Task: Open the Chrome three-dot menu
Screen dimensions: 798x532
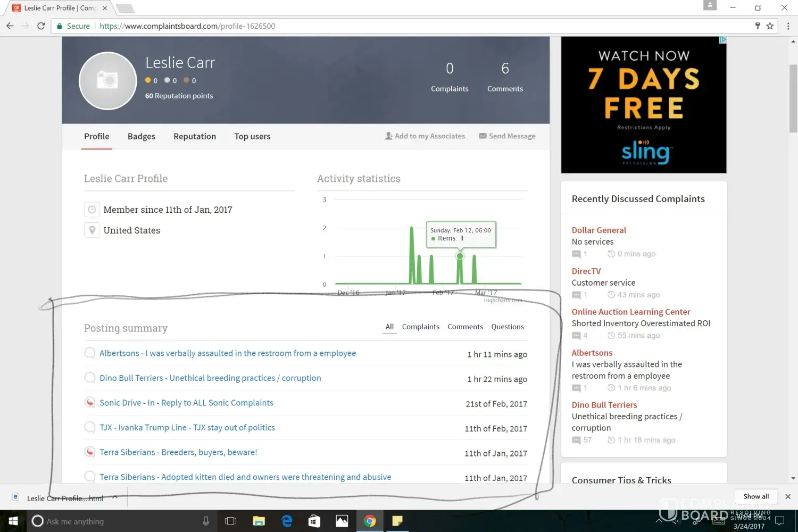Action: click(x=788, y=26)
